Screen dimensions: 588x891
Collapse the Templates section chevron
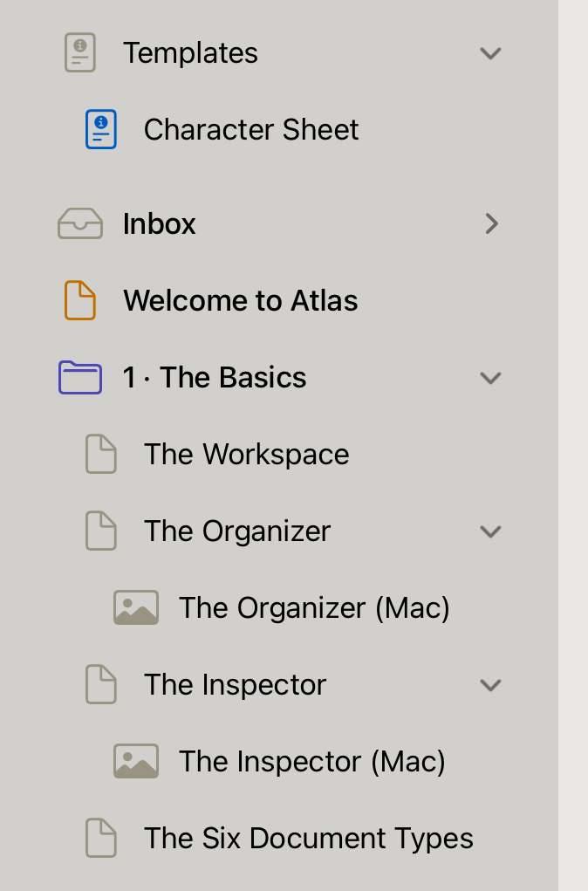(490, 53)
